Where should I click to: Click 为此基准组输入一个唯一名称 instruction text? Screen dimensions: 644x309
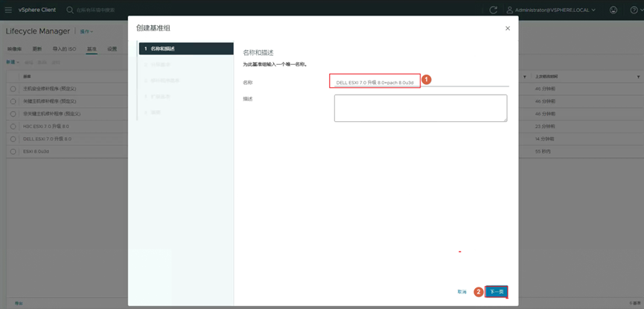point(275,65)
